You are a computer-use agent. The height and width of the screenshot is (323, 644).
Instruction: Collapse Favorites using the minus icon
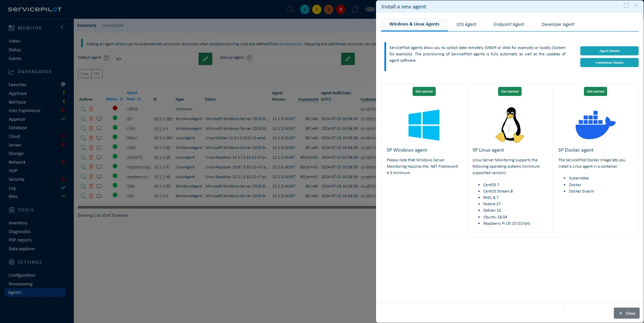(x=63, y=84)
